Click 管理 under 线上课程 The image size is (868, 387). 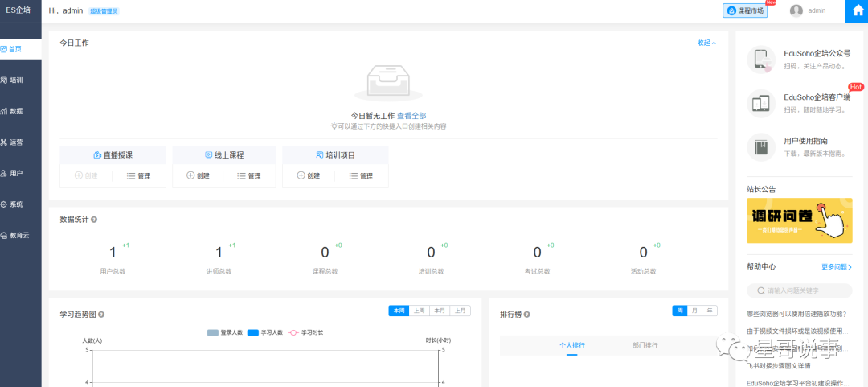tap(249, 175)
